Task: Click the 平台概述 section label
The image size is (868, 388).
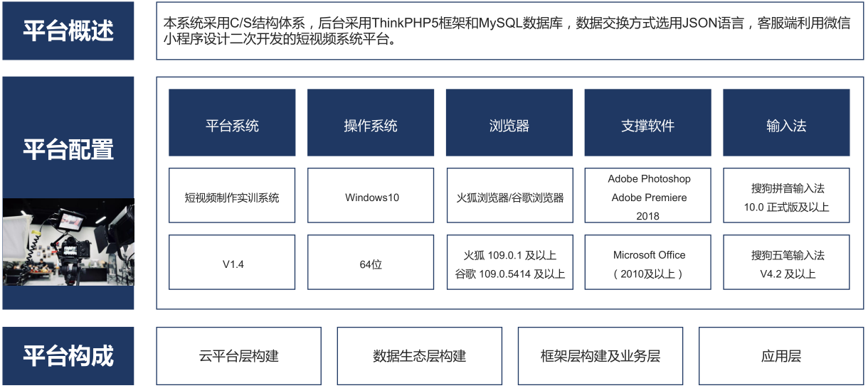Action: (68, 31)
